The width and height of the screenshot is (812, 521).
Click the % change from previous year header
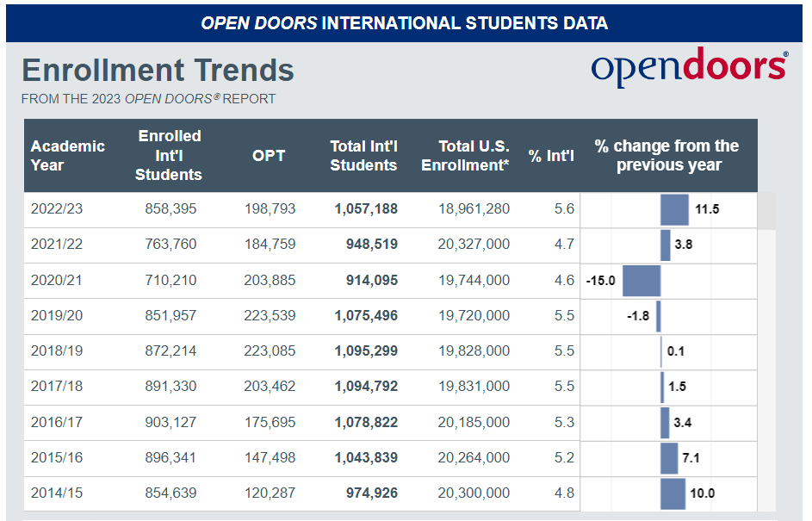click(668, 156)
